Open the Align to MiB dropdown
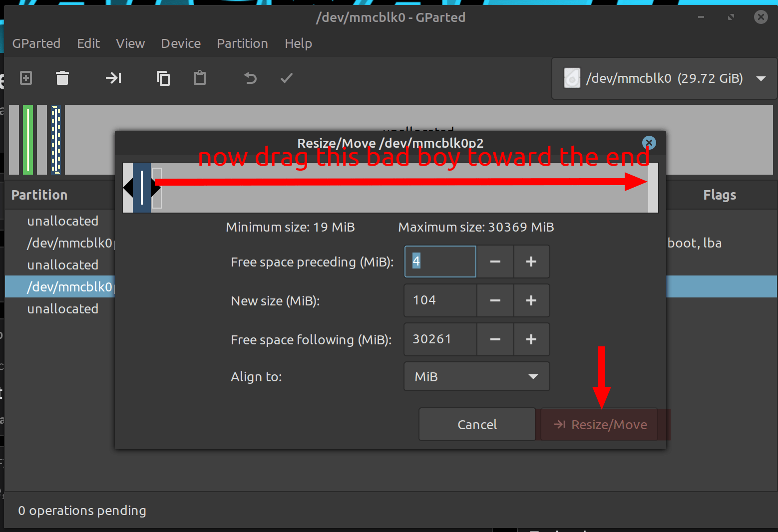 [477, 377]
